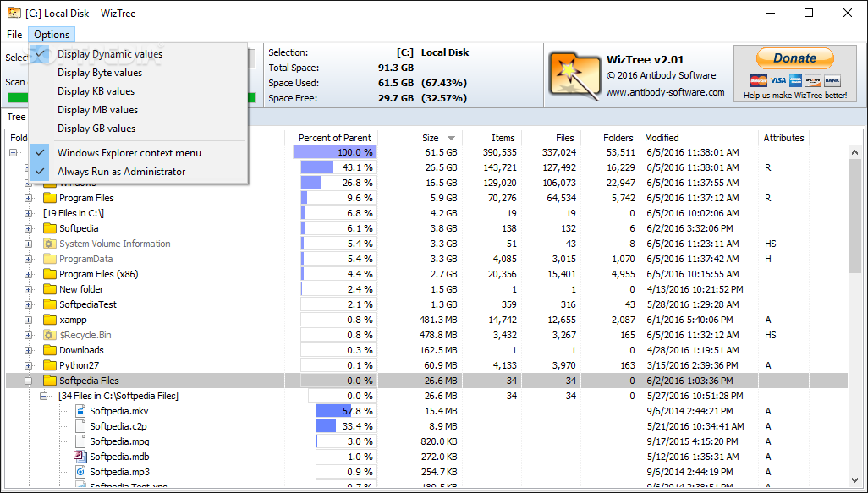868x493 pixels.
Task: Expand the xampp tree node
Action: tap(28, 320)
